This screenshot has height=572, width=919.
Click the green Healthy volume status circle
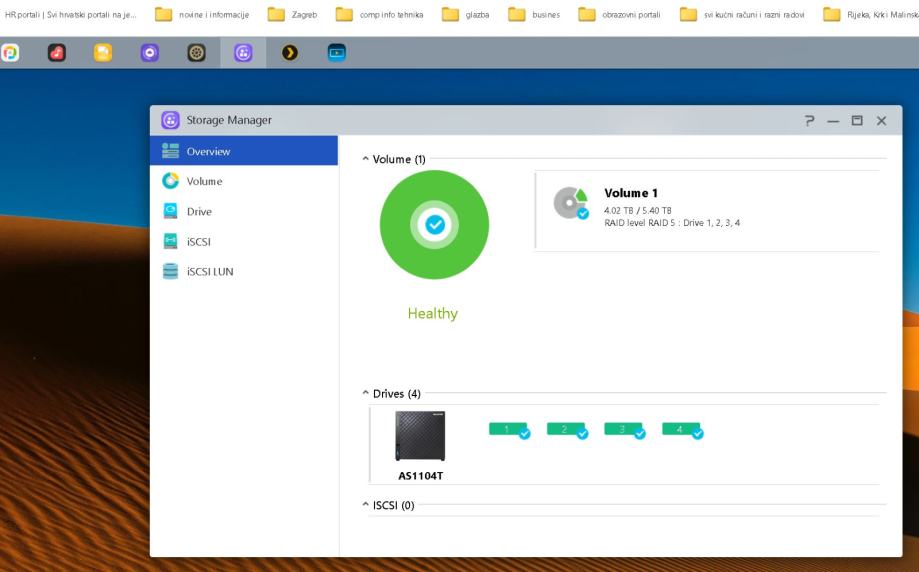pos(434,225)
